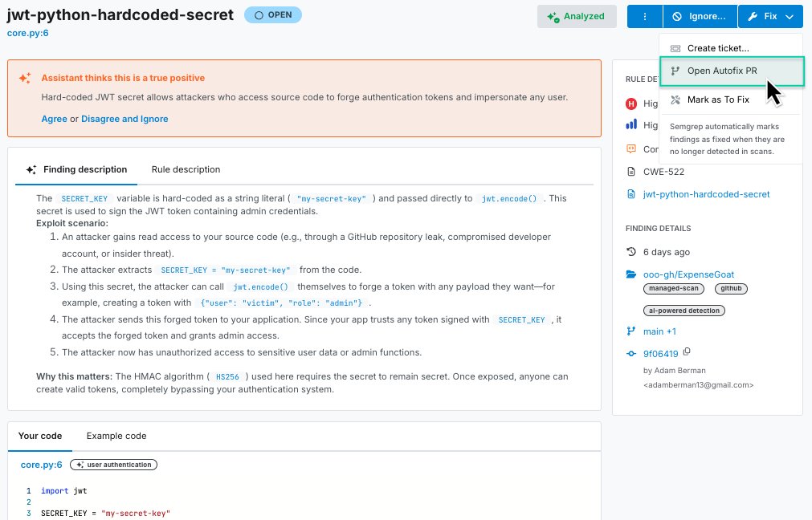Click the HS256 code snippet
This screenshot has width=812, height=520.
[x=227, y=376]
